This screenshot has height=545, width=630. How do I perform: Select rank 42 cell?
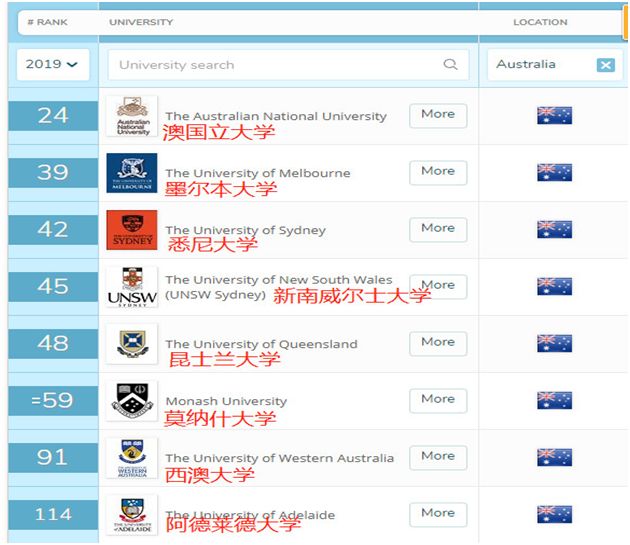pyautogui.click(x=53, y=230)
